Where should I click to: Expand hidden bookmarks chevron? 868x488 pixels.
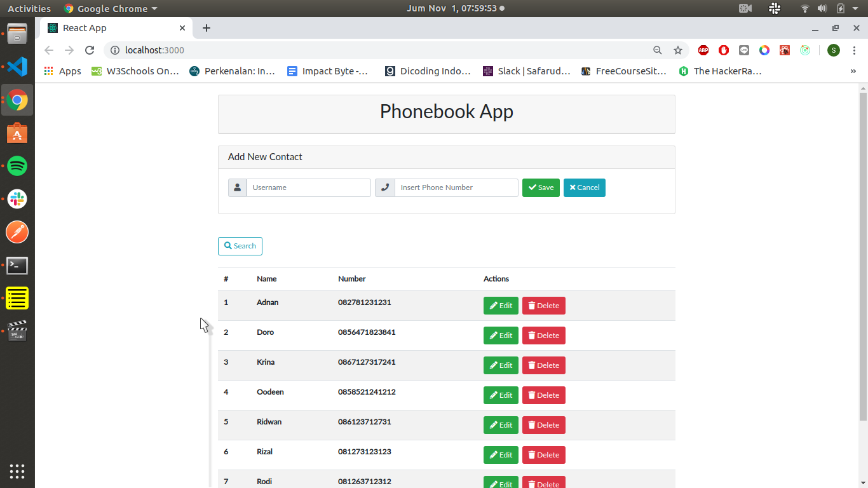pyautogui.click(x=853, y=71)
